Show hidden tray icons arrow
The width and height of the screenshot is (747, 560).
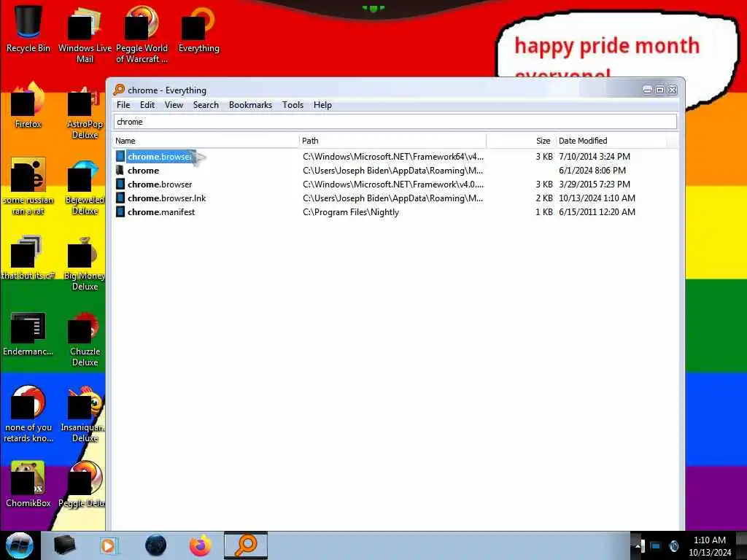[x=638, y=545]
